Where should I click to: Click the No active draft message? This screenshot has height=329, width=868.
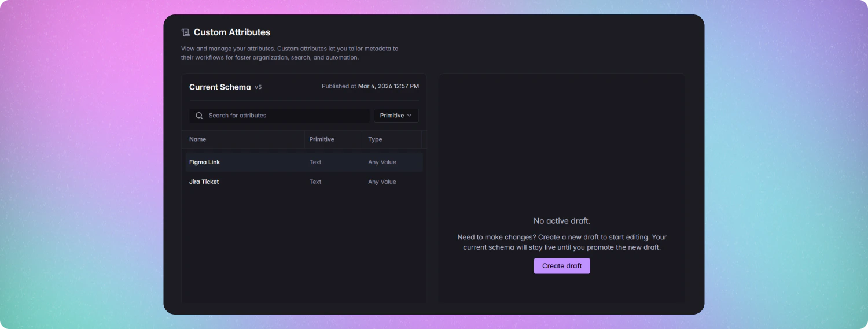562,221
